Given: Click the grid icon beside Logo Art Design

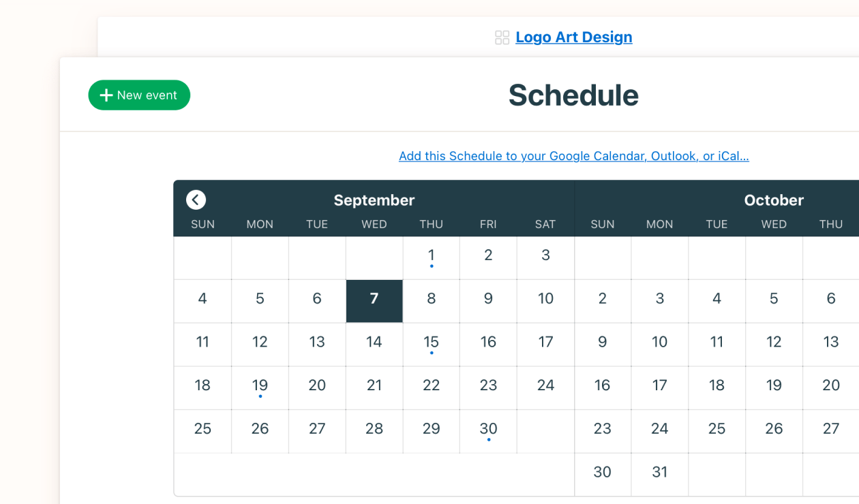Looking at the screenshot, I should pyautogui.click(x=502, y=37).
